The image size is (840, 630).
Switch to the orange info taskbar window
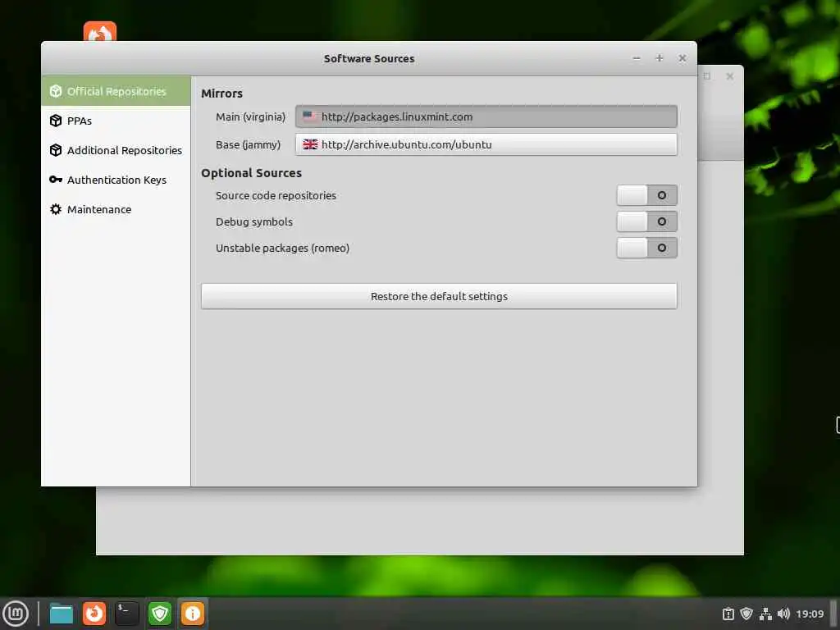coord(192,614)
